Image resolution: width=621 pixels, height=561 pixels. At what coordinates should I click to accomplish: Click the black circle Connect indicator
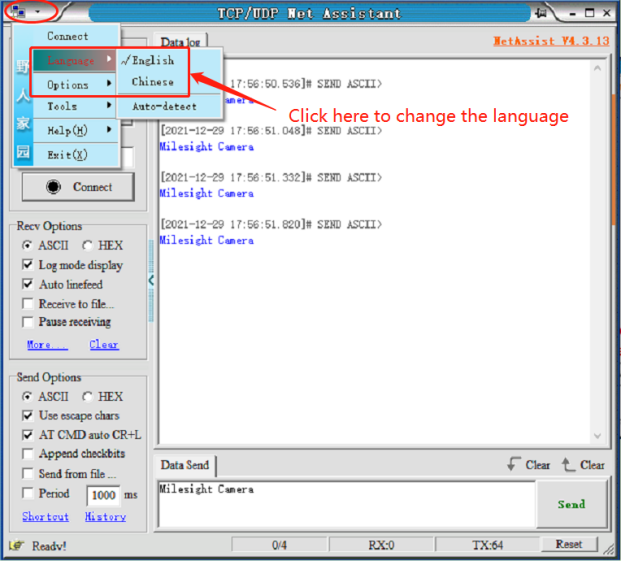pos(53,186)
